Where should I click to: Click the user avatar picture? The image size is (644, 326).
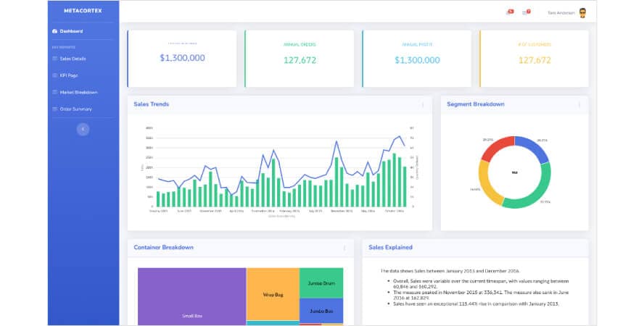tap(582, 12)
